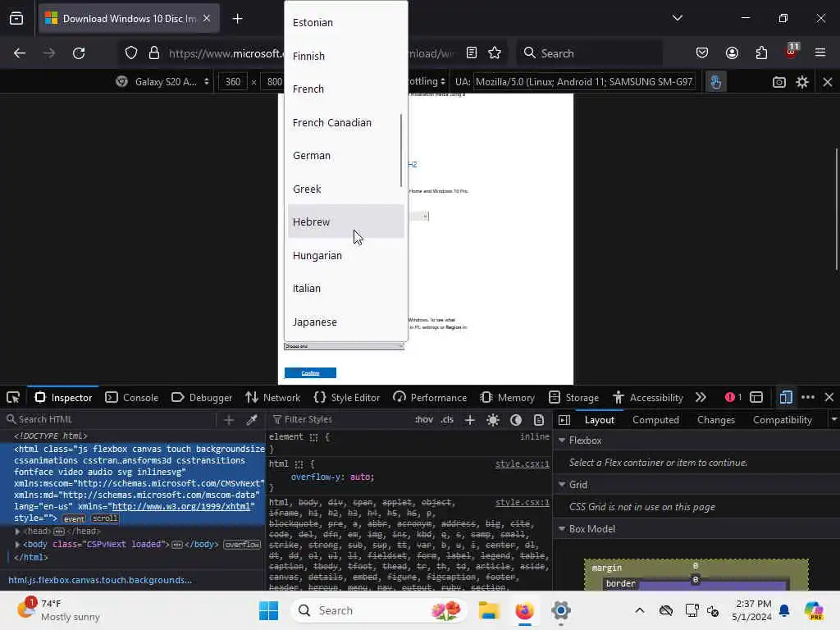Open the Inspector tab
Image resolution: width=840 pixels, height=630 pixels.
63,398
